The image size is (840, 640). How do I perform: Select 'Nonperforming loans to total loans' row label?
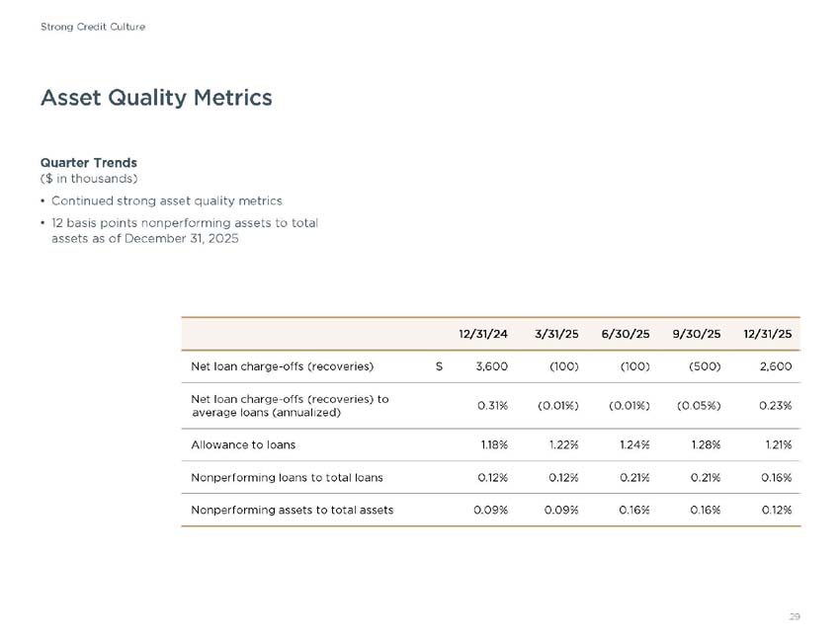[x=287, y=477]
